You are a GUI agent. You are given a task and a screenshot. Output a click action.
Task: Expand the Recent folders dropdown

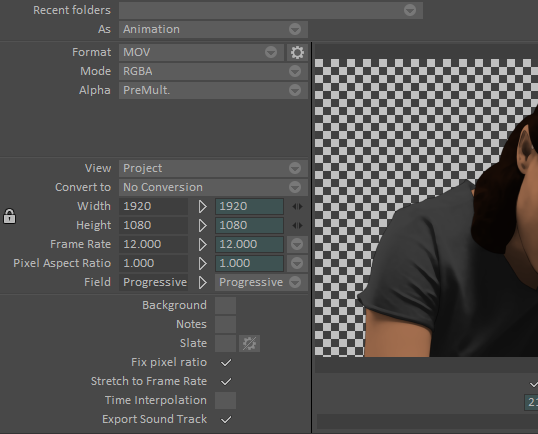(271, 10)
